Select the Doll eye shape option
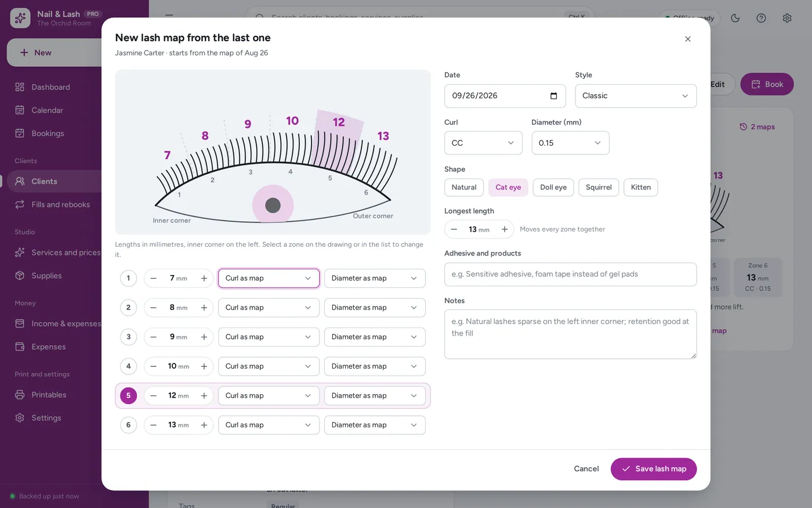This screenshot has height=508, width=812. [553, 188]
